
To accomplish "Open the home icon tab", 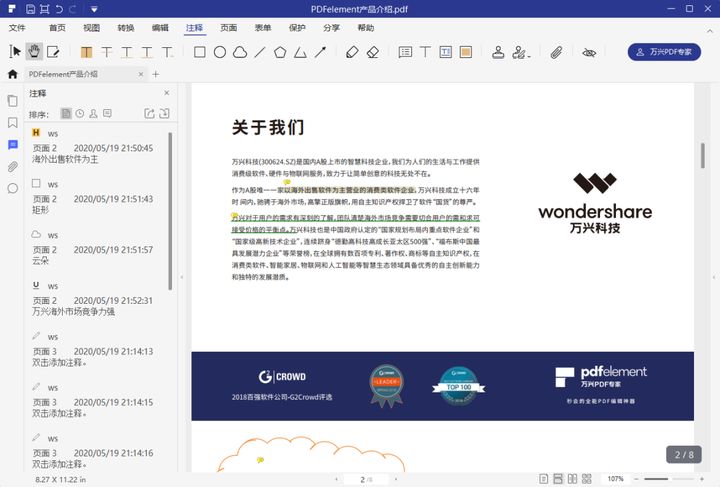I will (x=13, y=74).
